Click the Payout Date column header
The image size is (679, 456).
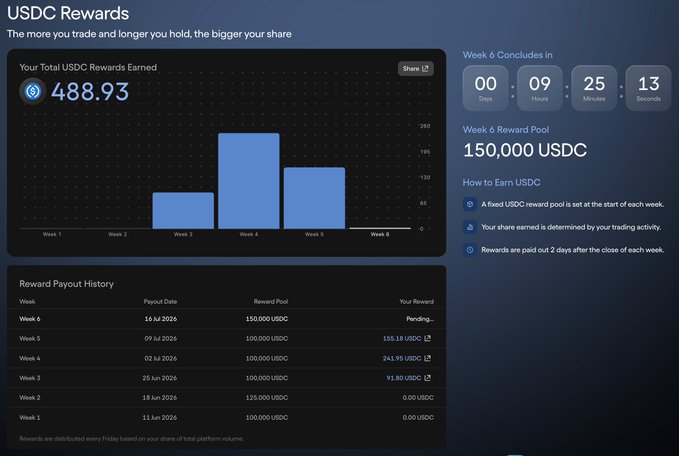click(x=160, y=301)
